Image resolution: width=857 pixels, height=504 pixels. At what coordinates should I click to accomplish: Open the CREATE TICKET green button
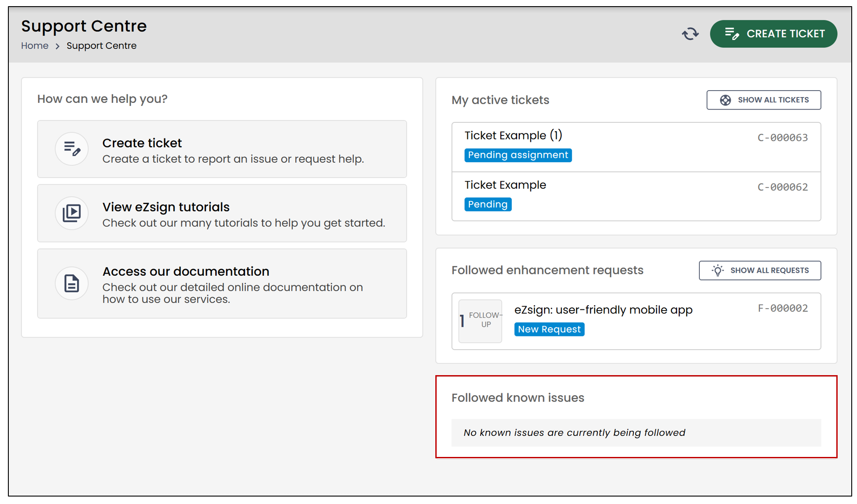point(773,34)
